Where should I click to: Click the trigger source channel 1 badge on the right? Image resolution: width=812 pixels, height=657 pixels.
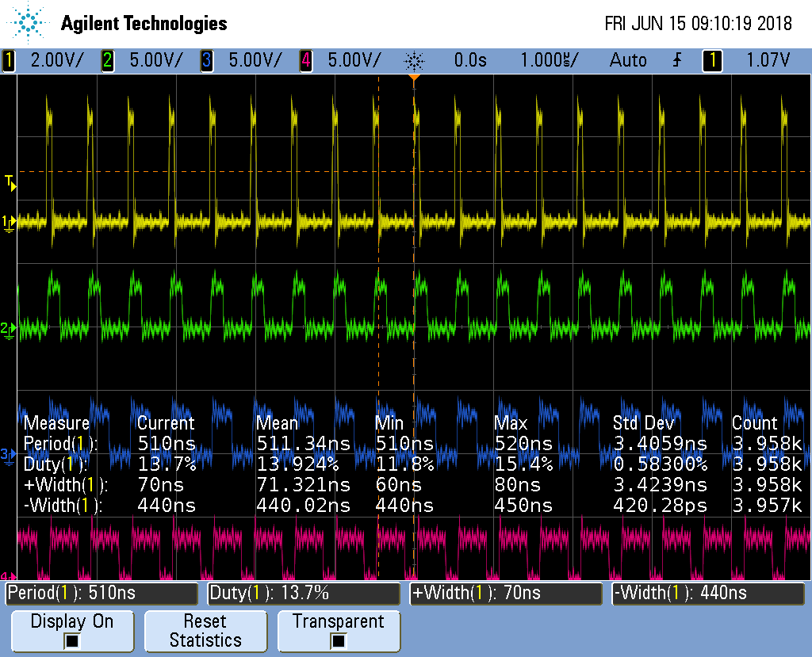712,60
